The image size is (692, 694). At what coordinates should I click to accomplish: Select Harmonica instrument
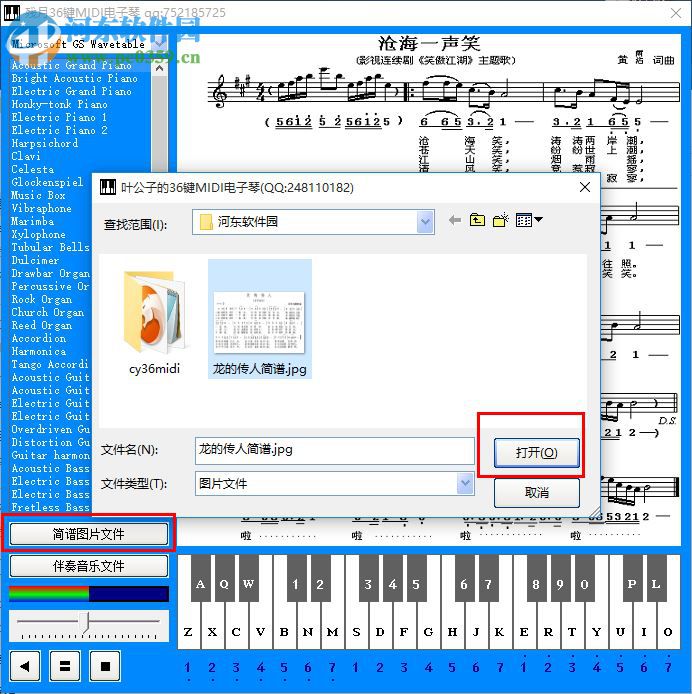click(x=39, y=351)
